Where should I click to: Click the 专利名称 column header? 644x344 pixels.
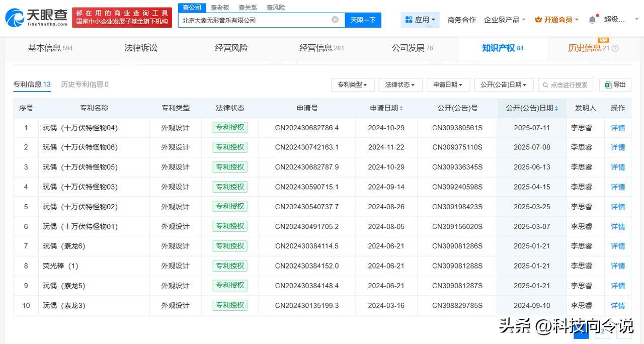[94, 108]
